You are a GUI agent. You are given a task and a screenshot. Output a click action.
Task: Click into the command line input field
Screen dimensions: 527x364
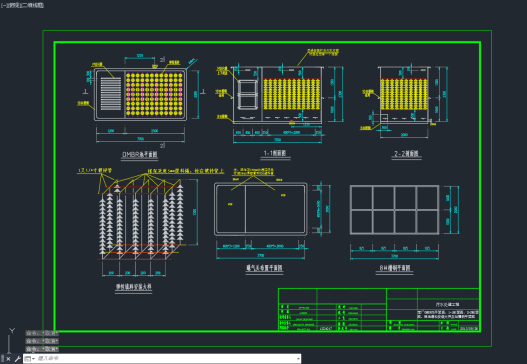tap(165, 359)
